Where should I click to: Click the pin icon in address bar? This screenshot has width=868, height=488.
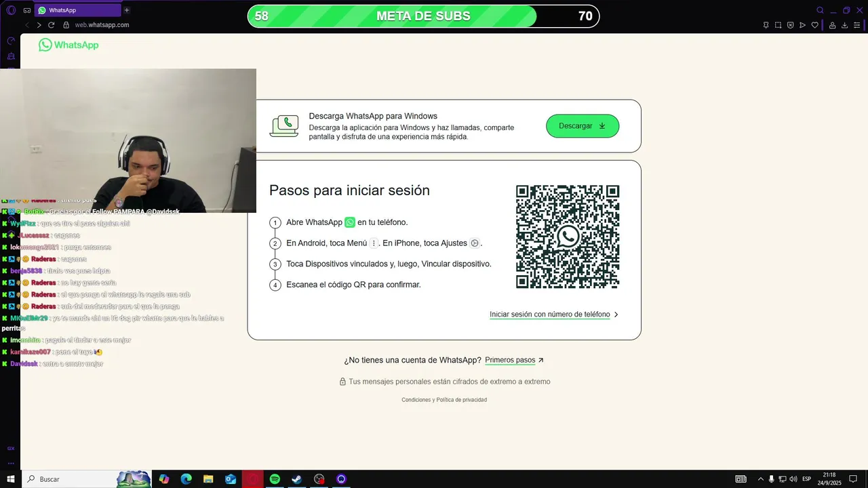(766, 25)
